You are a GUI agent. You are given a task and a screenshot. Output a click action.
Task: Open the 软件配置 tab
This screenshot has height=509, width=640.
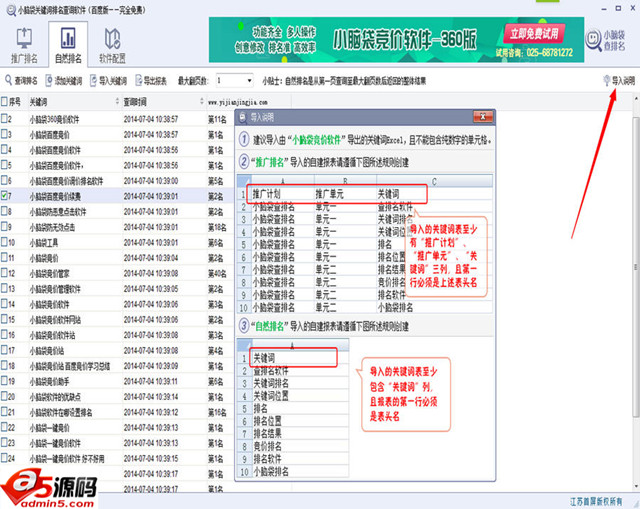[x=112, y=45]
